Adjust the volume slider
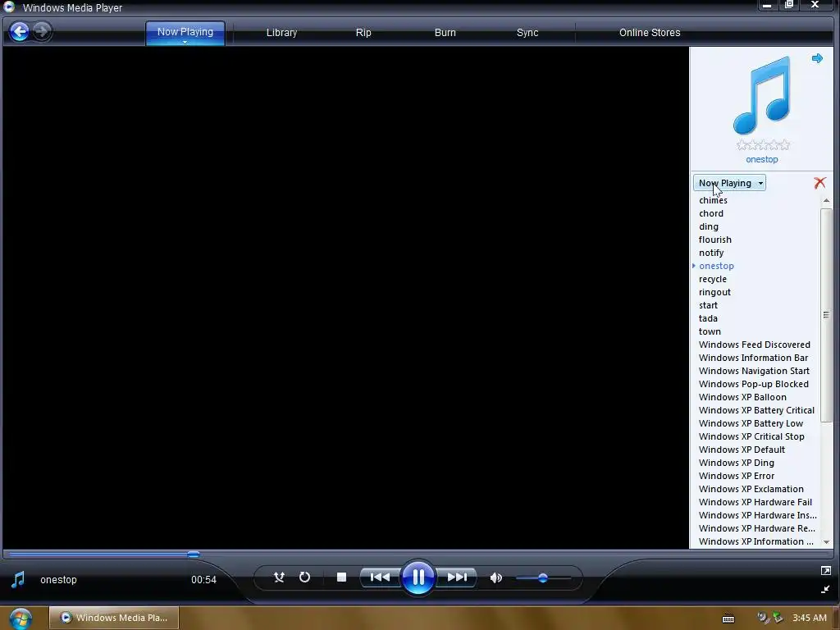 [x=543, y=578]
